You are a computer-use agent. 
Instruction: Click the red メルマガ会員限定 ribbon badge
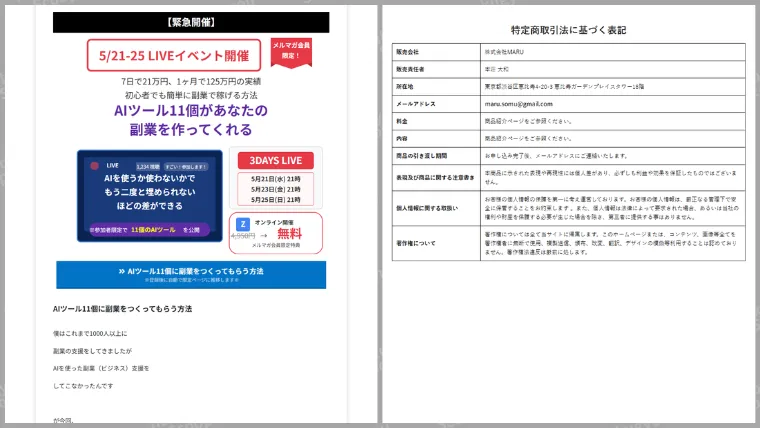[x=292, y=51]
